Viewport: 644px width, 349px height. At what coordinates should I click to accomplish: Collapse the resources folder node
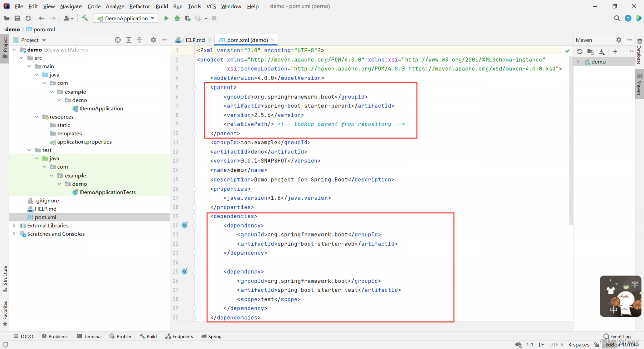tap(37, 117)
